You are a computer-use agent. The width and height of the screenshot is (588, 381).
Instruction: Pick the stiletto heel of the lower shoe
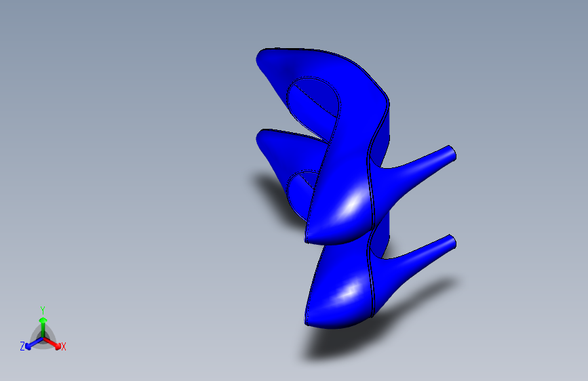[416, 262]
